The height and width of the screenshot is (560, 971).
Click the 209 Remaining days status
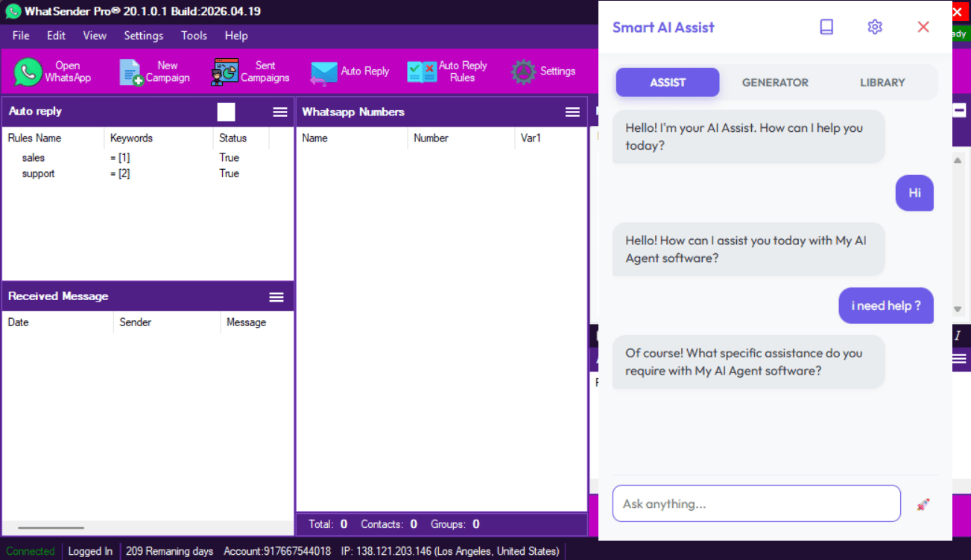tap(169, 551)
